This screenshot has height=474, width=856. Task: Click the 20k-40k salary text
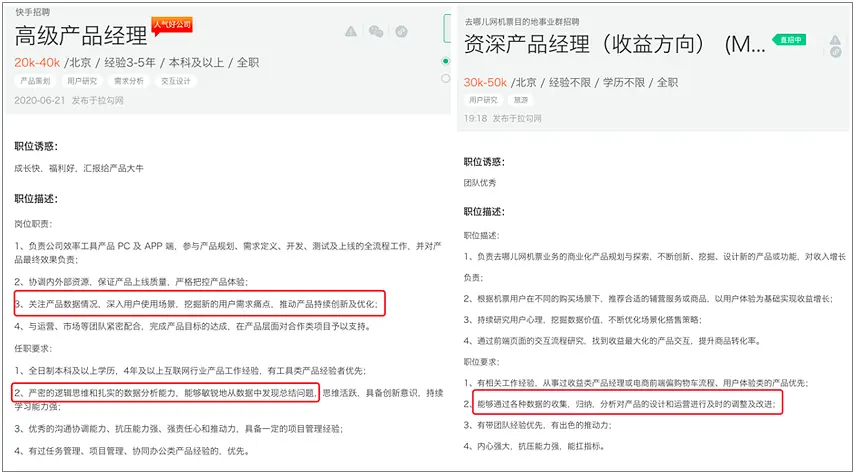point(37,62)
